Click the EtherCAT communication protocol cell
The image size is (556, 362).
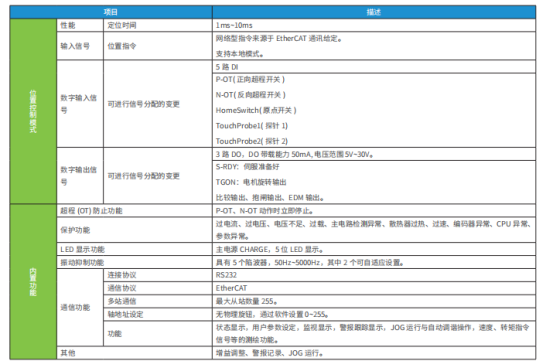[374, 288]
